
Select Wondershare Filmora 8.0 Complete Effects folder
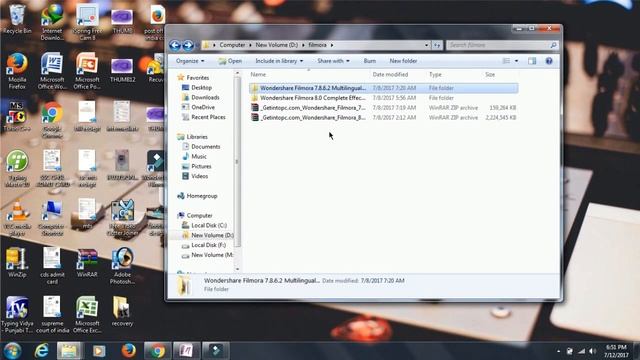click(x=383, y=98)
